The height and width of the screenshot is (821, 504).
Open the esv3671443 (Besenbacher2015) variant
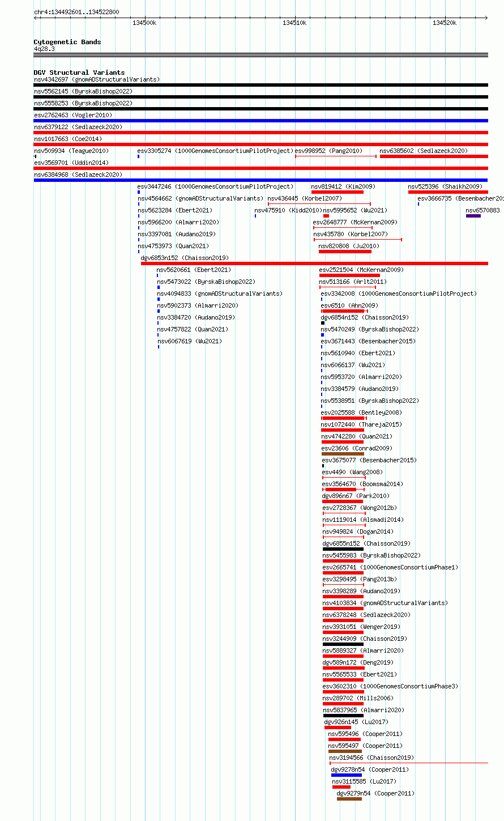pos(368,342)
